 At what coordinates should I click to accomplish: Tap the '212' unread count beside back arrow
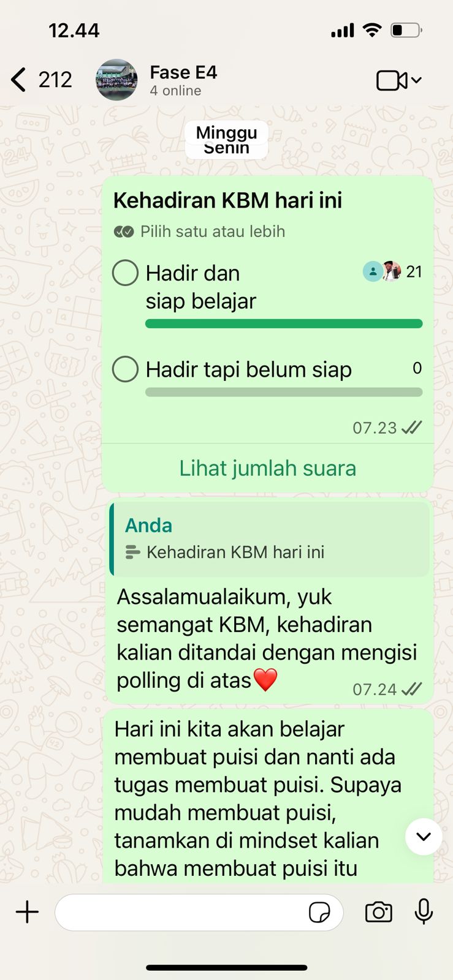pos(55,80)
